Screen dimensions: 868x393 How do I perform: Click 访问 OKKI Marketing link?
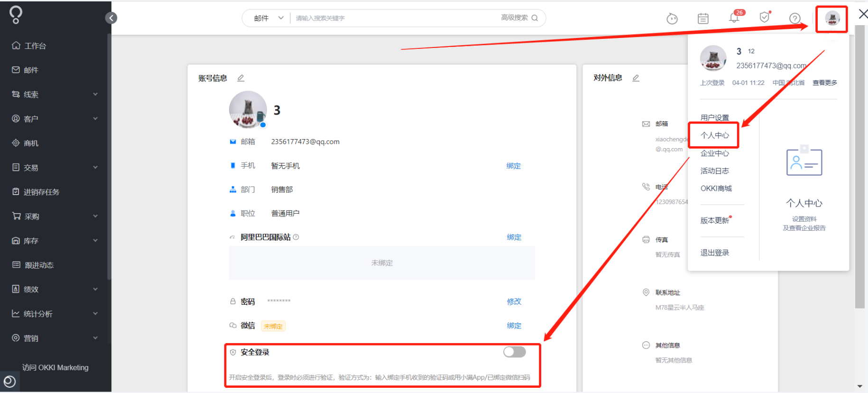point(55,367)
